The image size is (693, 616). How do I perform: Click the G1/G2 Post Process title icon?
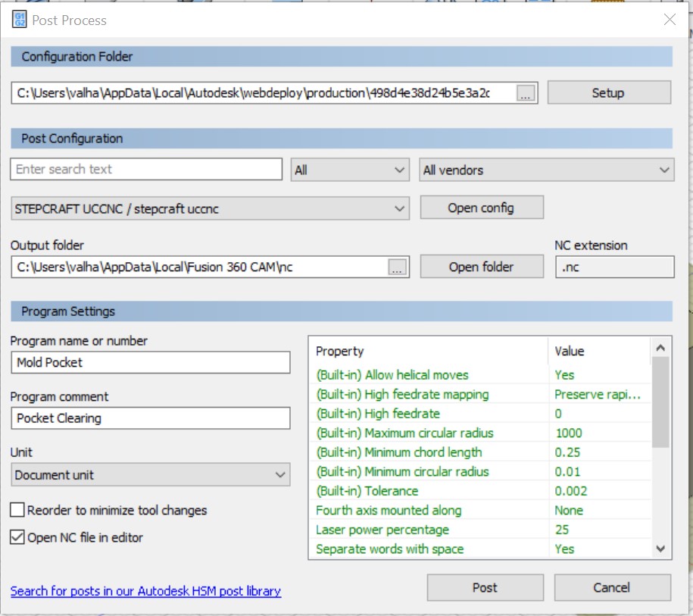pos(19,20)
